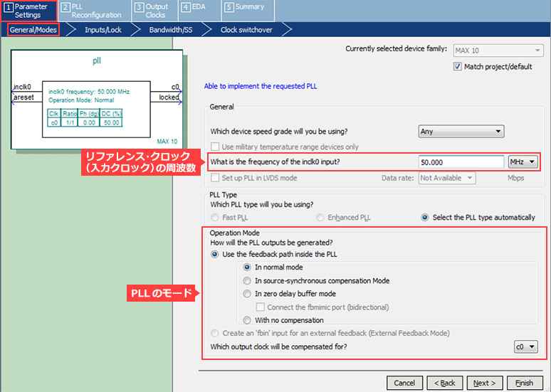Expand the device speed grade dropdown
The height and width of the screenshot is (392, 551).
(x=461, y=131)
